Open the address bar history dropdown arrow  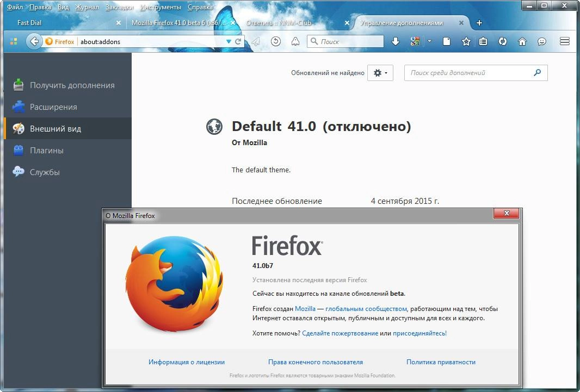(x=229, y=42)
